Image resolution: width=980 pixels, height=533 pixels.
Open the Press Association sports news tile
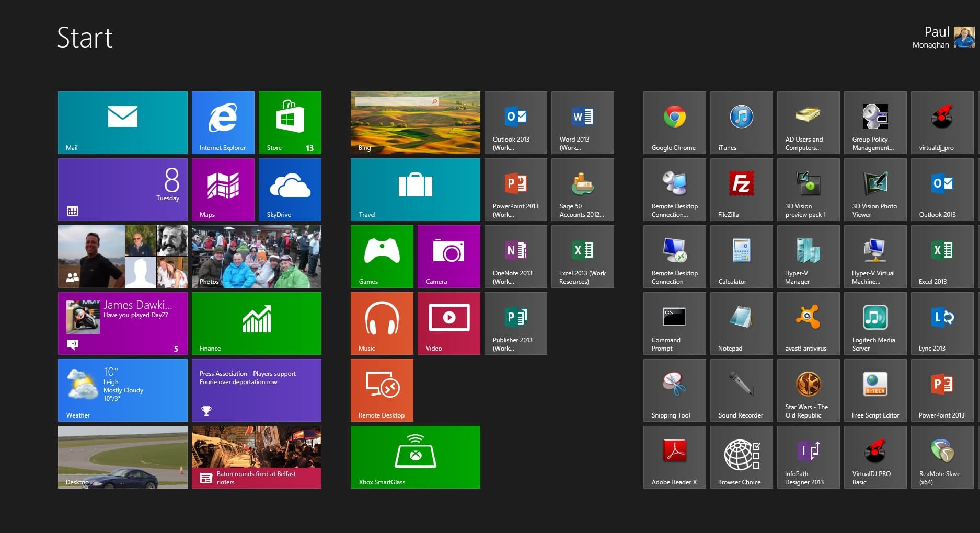click(257, 390)
